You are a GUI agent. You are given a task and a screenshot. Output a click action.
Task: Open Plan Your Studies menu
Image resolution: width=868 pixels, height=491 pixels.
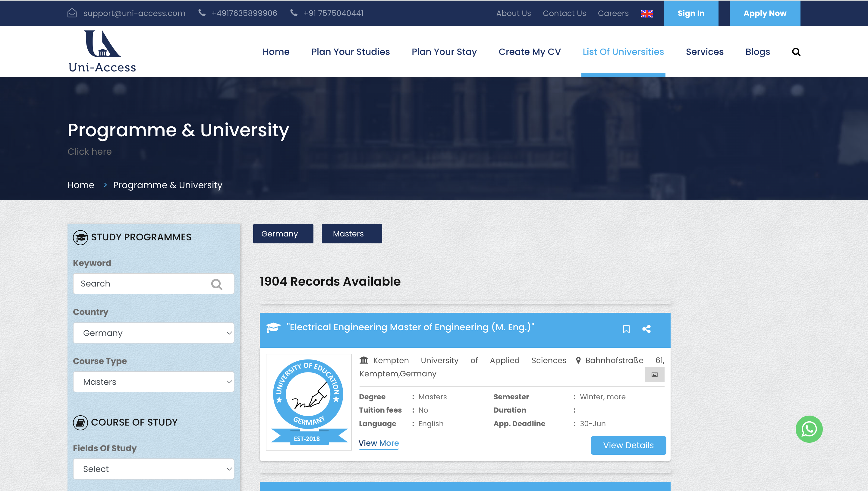351,52
